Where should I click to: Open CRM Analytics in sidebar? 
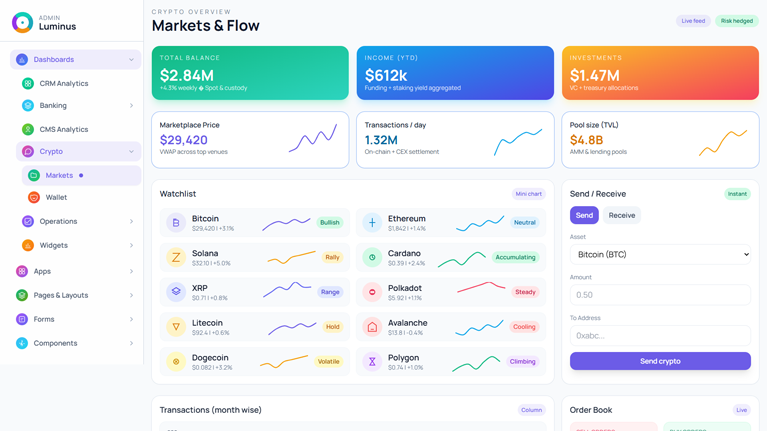click(64, 84)
